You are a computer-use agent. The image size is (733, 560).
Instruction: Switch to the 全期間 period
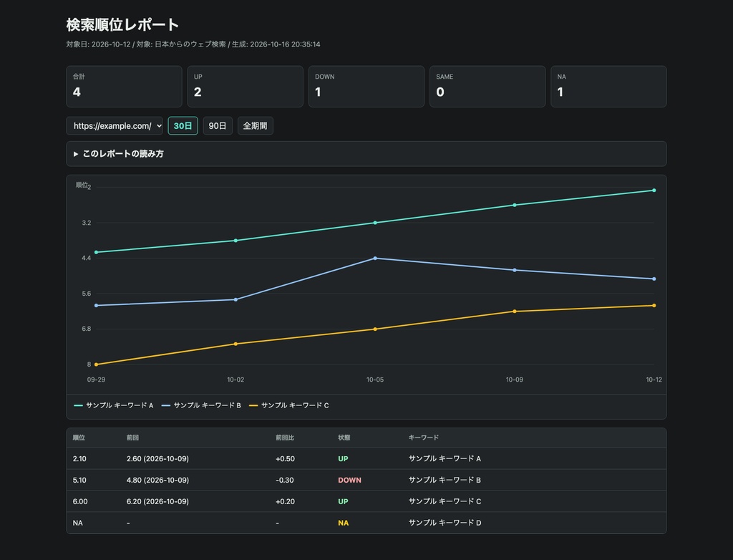pos(256,126)
